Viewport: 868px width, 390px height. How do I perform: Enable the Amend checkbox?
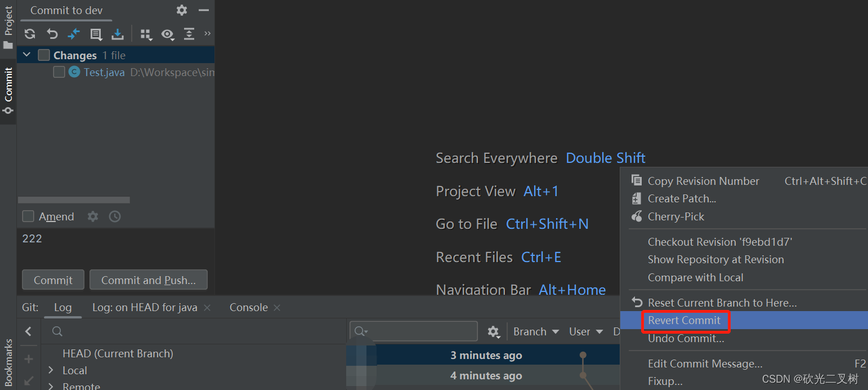click(28, 216)
